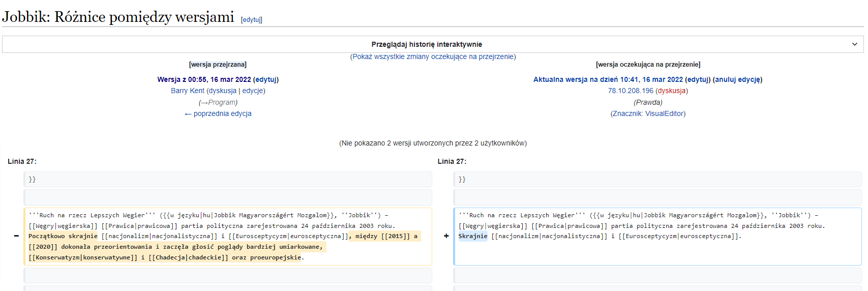The height and width of the screenshot is (291, 868).
Task: Edit the current 10:41 version
Action: click(x=698, y=79)
